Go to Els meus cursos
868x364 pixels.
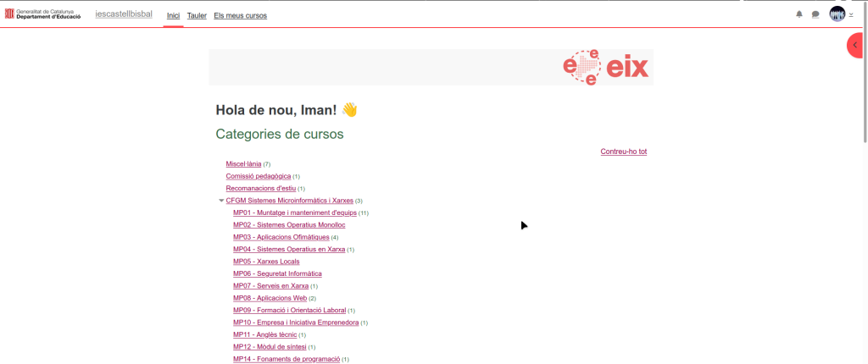[x=241, y=15]
